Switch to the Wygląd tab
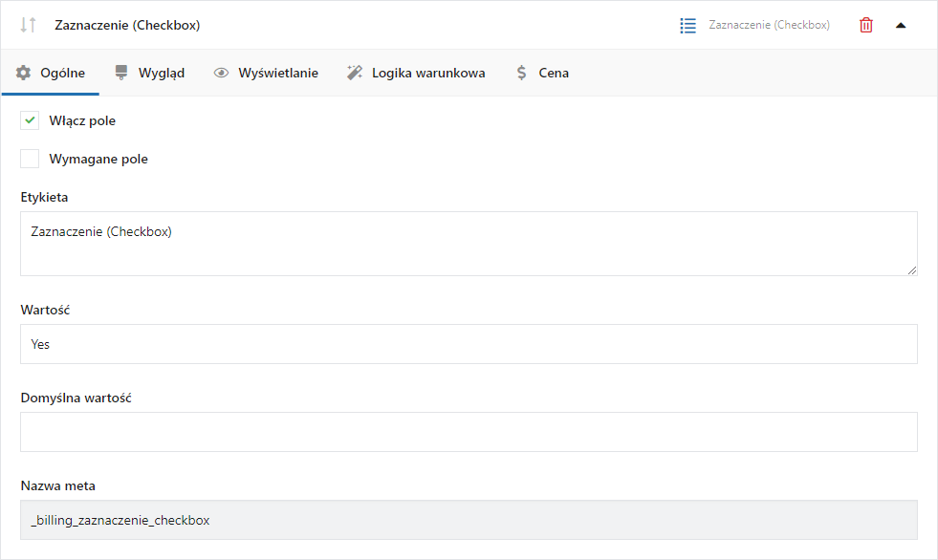This screenshot has width=938, height=560. coord(149,73)
